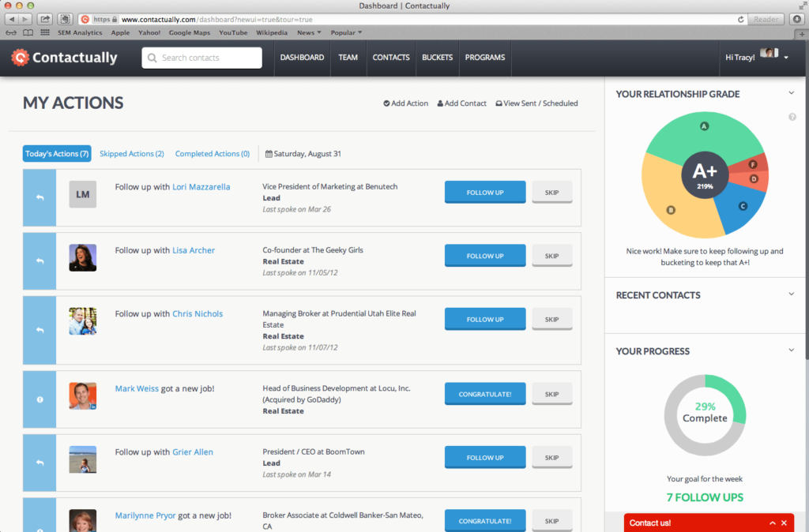The width and height of the screenshot is (809, 532).
Task: Open the Programs nav item
Action: click(485, 57)
